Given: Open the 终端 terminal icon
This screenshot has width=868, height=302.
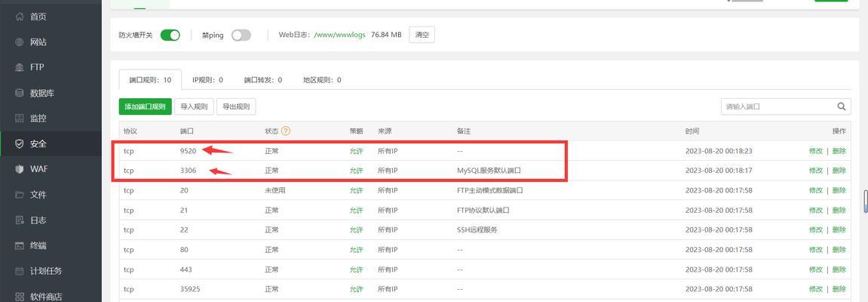Looking at the screenshot, I should pyautogui.click(x=20, y=245).
